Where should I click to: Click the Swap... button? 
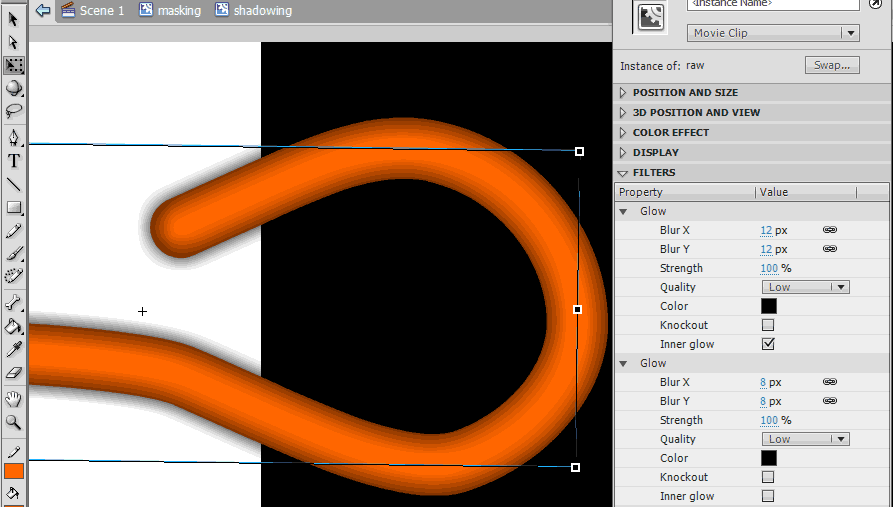832,65
